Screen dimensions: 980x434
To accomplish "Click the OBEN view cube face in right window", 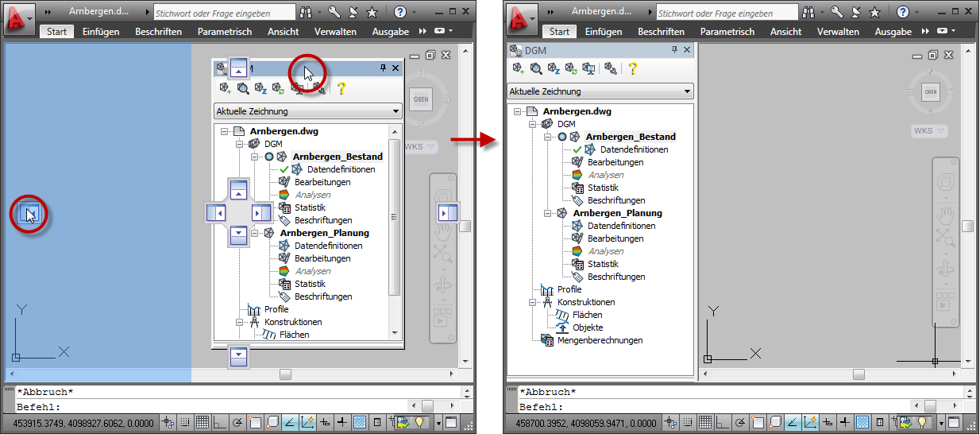I will point(931,92).
